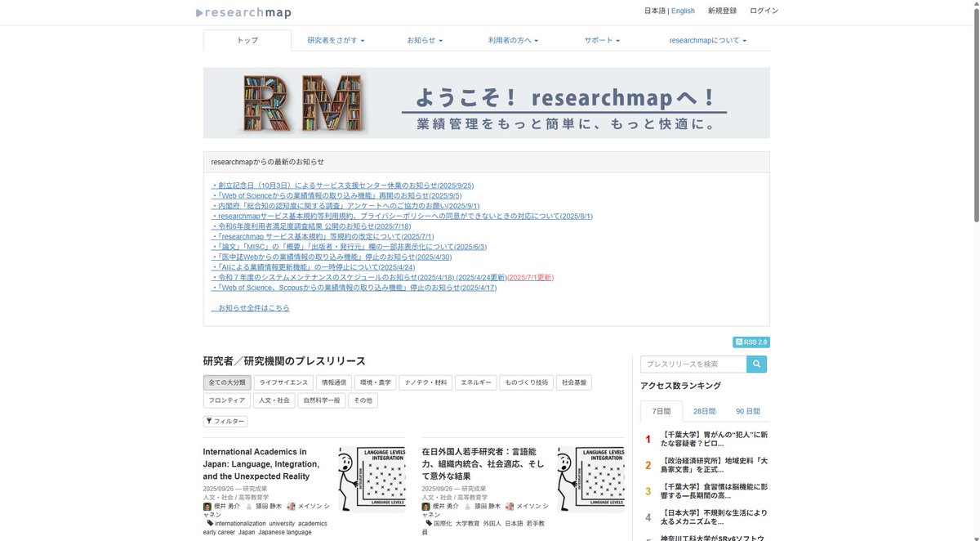Screen dimensions: 980x541
Task: Click the 大学教育 tag
Action: point(468,524)
